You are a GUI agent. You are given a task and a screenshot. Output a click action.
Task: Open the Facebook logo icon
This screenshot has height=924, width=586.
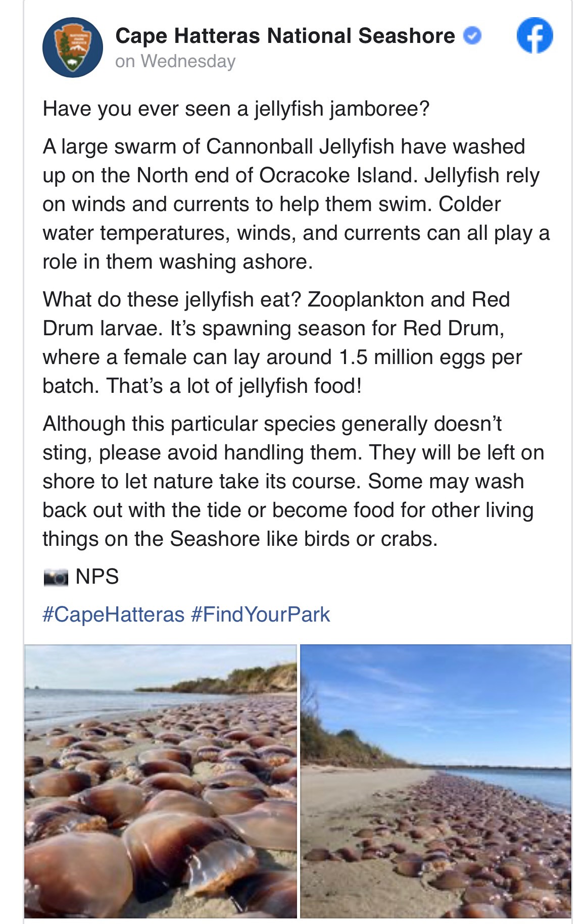click(534, 35)
